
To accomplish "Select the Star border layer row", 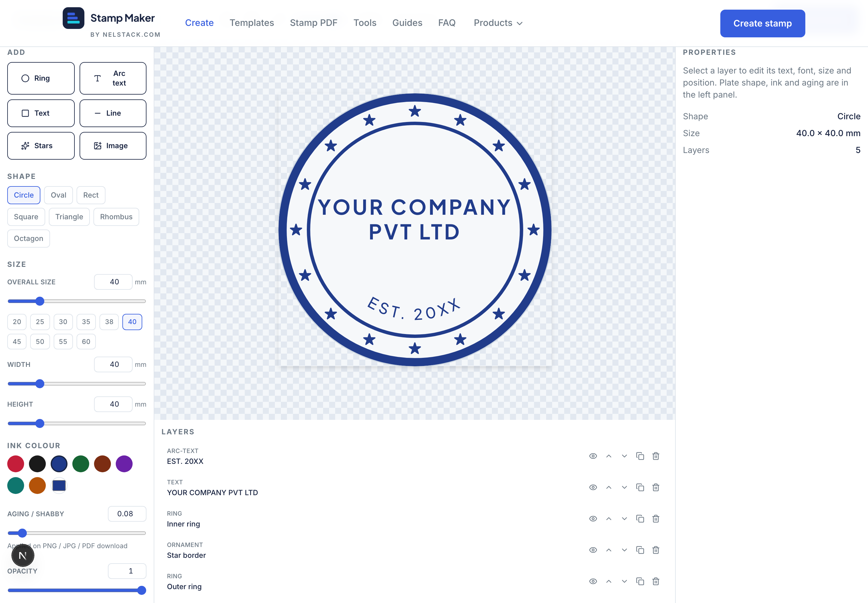I will pos(414,550).
